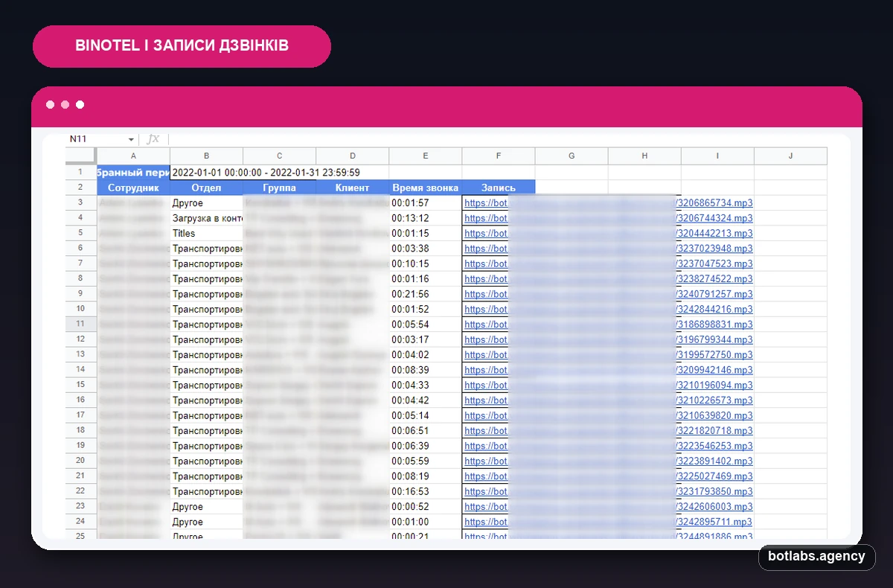Select column F header
The width and height of the screenshot is (893, 588).
[499, 156]
